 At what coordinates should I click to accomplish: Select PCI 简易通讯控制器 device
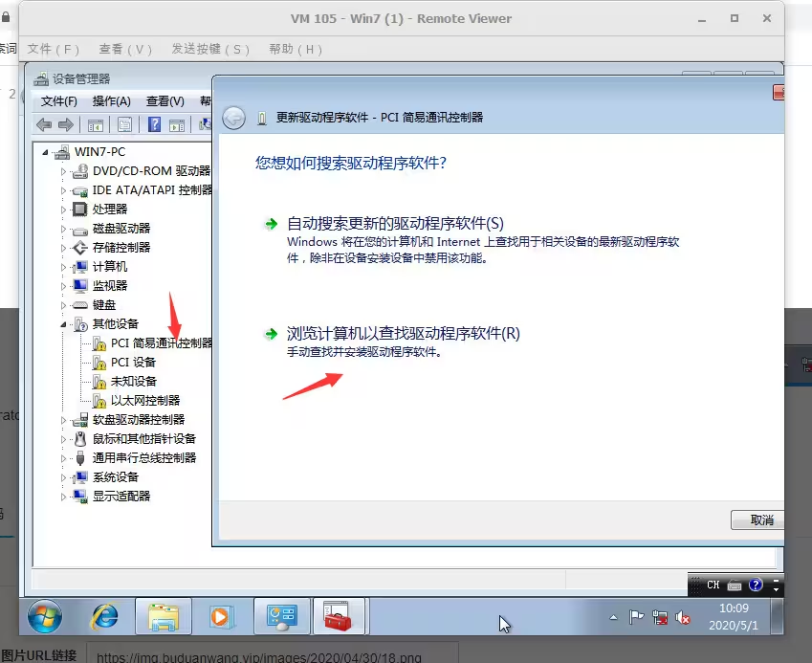click(x=161, y=343)
